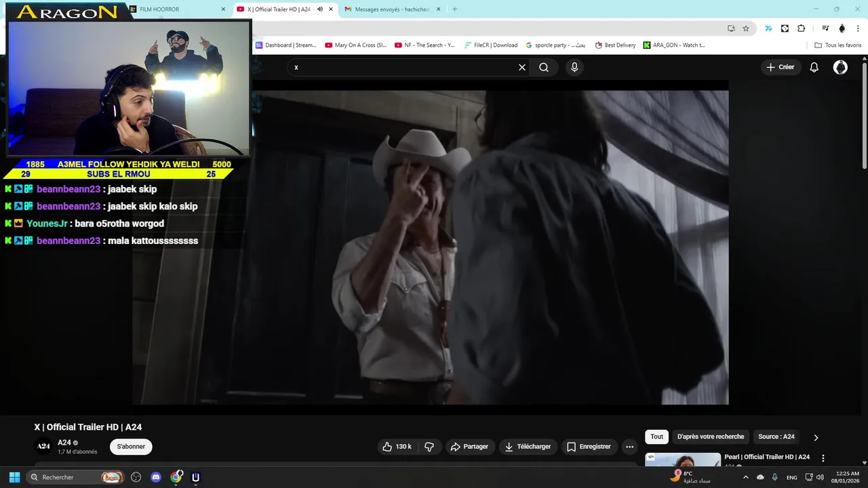Click the taskbar Rechercher search box

coord(76,477)
